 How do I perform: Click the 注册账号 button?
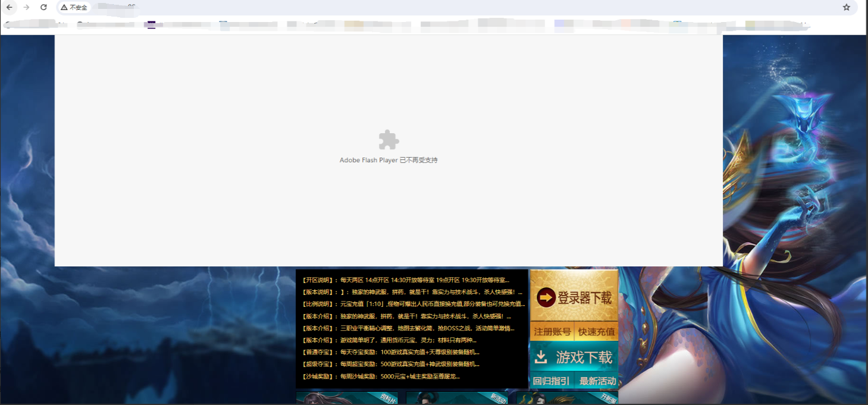pyautogui.click(x=551, y=331)
